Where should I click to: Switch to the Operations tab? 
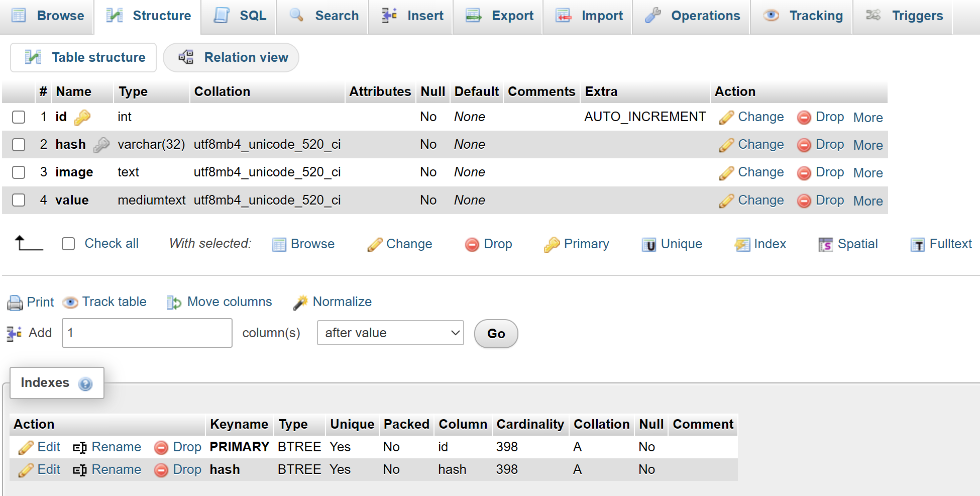click(x=692, y=16)
